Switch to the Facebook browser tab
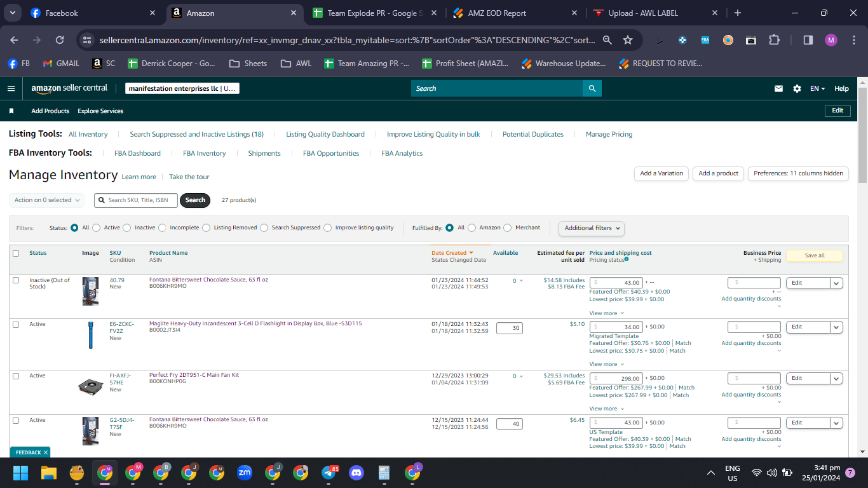The width and height of the screenshot is (868, 488). 92,13
